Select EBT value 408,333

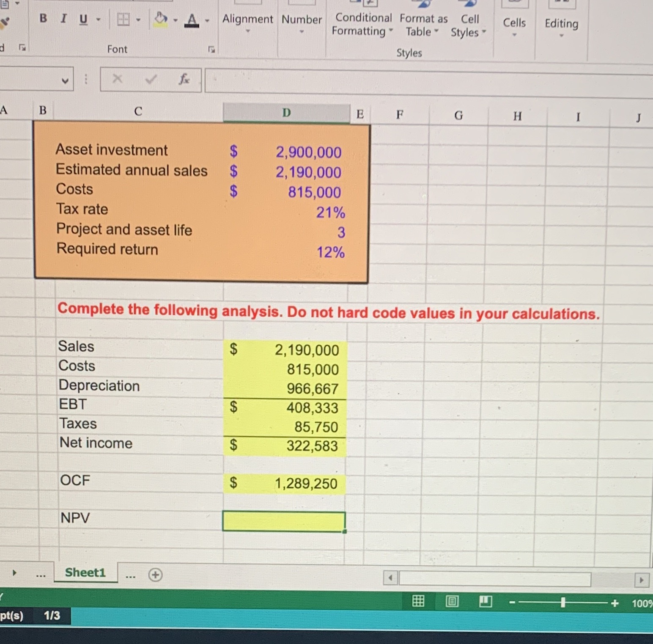pos(285,407)
